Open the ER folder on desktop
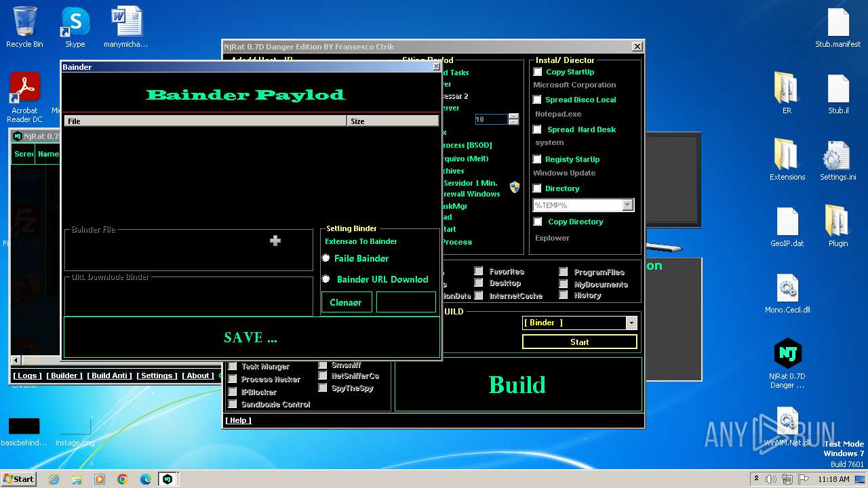Viewport: 868px width, 488px height. [x=787, y=92]
